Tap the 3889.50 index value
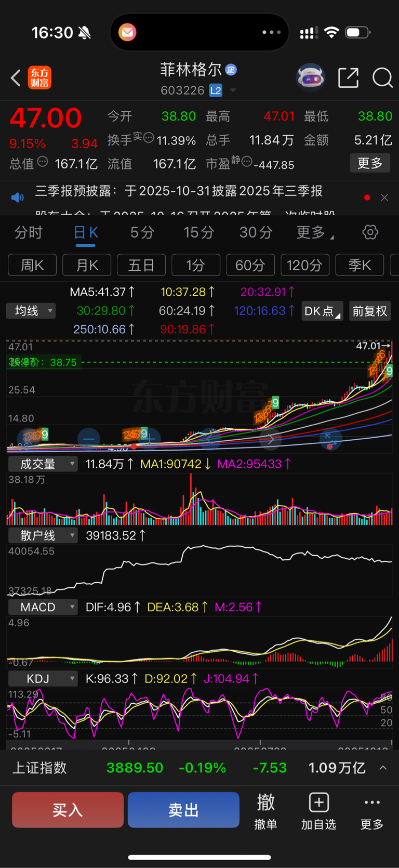The width and height of the screenshot is (399, 868). pos(135,768)
